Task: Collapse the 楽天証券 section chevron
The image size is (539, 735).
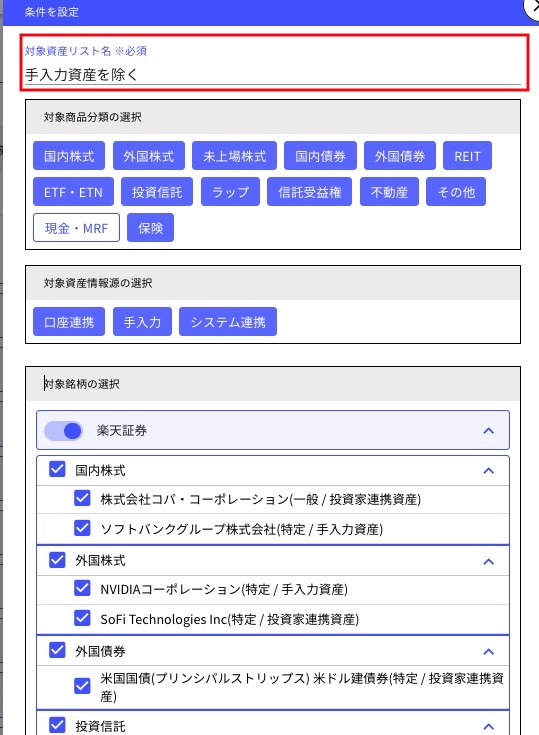Action: [x=489, y=431]
